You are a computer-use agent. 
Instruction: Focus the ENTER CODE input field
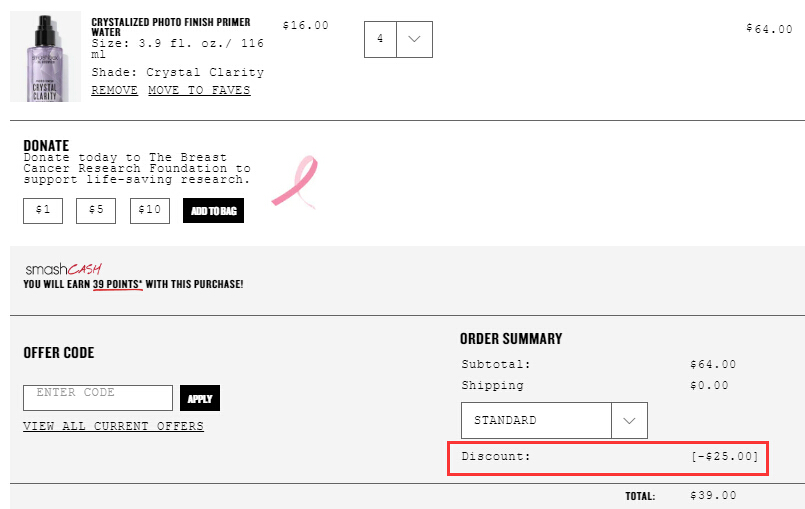point(98,398)
